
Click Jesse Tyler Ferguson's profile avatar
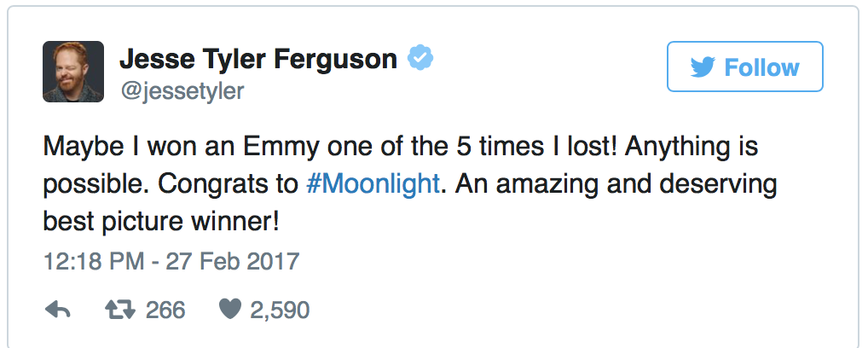73,72
